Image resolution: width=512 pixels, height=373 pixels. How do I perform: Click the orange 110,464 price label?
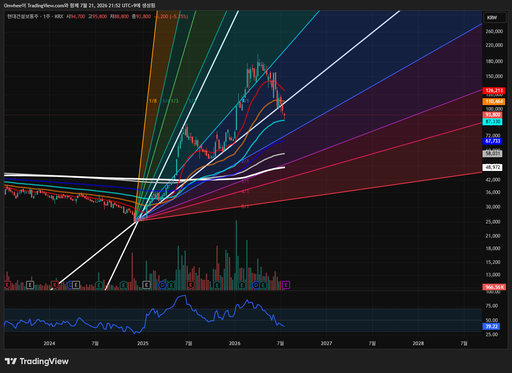(x=494, y=101)
